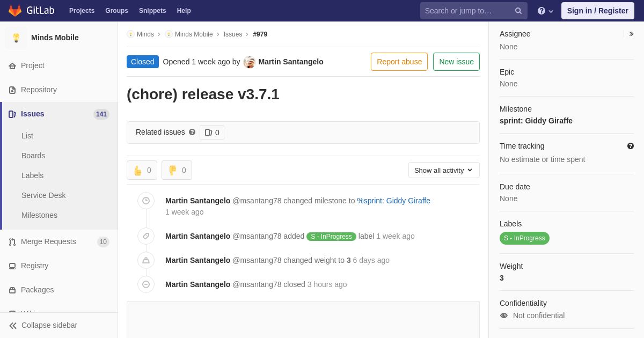Open the Related issues help icon
This screenshot has height=338, width=644.
point(192,132)
